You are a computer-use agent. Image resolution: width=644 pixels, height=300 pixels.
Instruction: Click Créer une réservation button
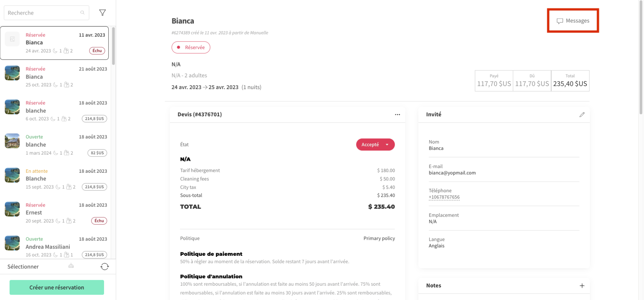pyautogui.click(x=57, y=287)
